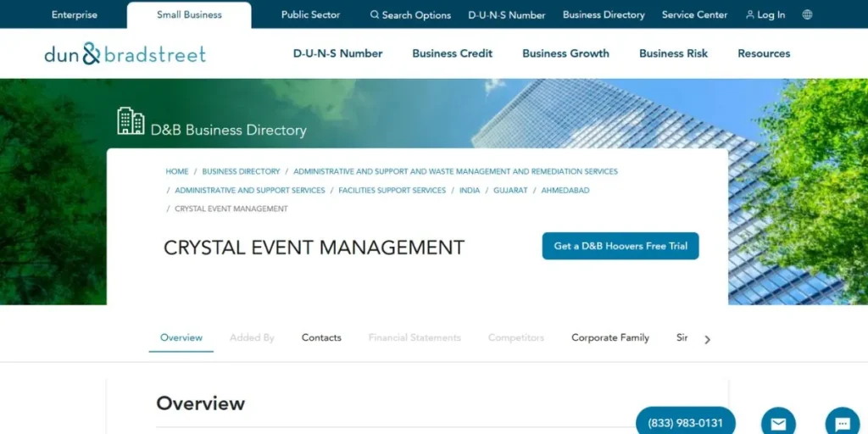Open the live chat bubble button
868x434 pixels.
(x=843, y=424)
